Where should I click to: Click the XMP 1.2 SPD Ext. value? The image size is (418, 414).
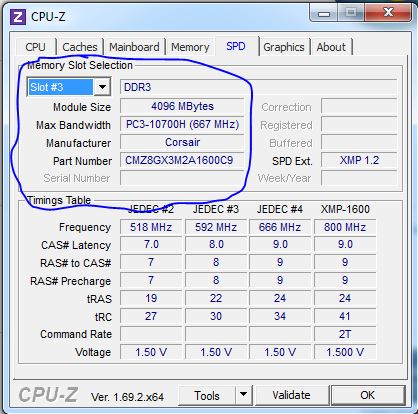coord(359,160)
